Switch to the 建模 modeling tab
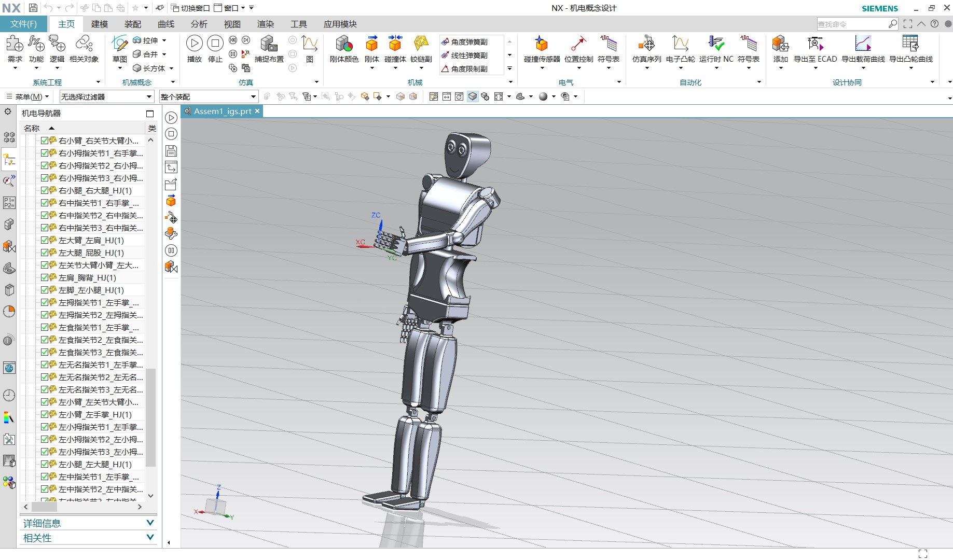The image size is (953, 560). (x=100, y=24)
